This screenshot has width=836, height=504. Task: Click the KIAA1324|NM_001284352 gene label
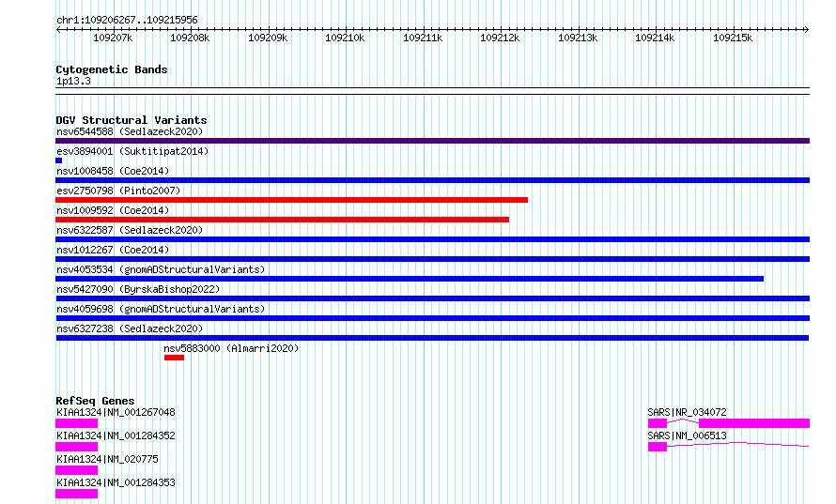point(116,435)
